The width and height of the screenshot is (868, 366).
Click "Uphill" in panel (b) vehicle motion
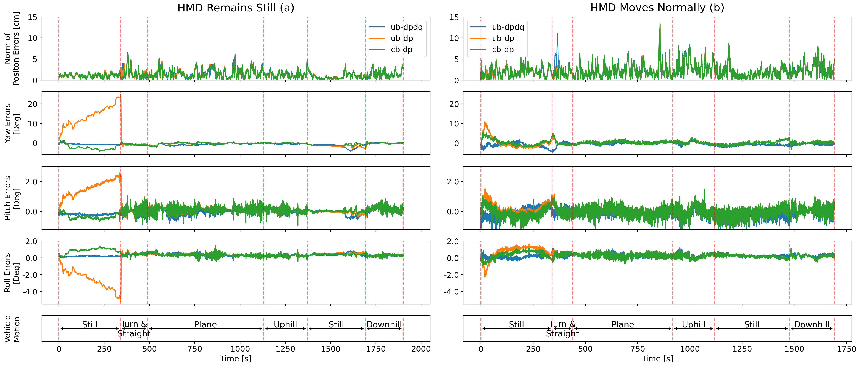tap(693, 325)
